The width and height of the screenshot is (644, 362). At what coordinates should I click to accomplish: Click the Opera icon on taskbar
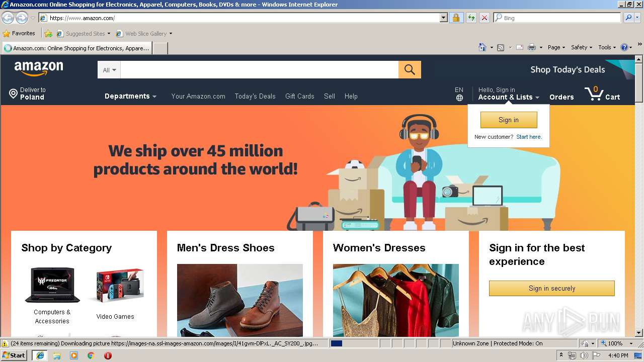(108, 355)
